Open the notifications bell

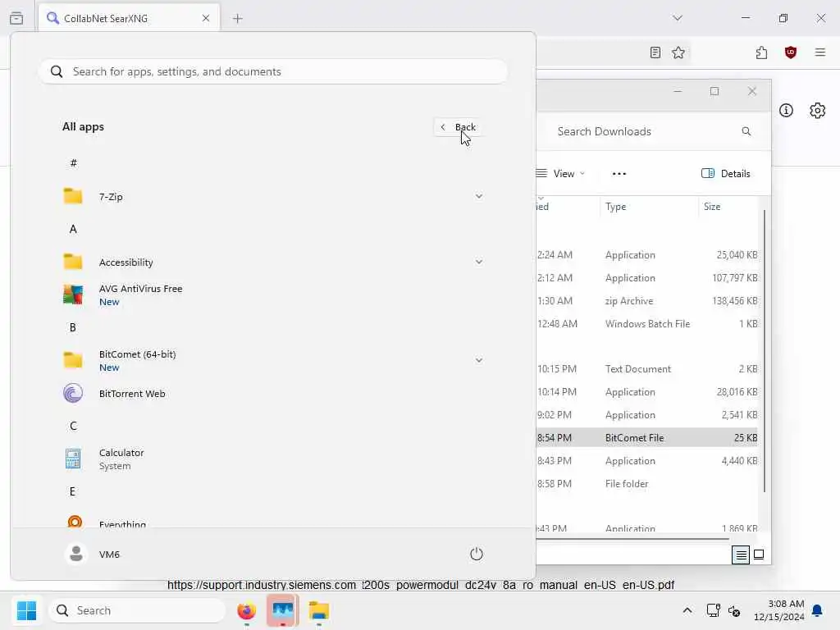coord(817,610)
